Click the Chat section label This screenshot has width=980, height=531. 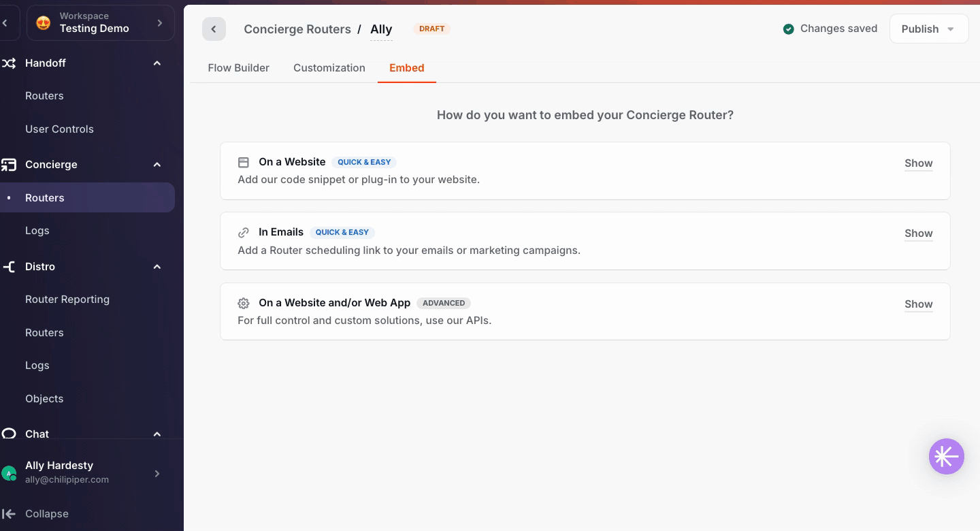pyautogui.click(x=37, y=434)
